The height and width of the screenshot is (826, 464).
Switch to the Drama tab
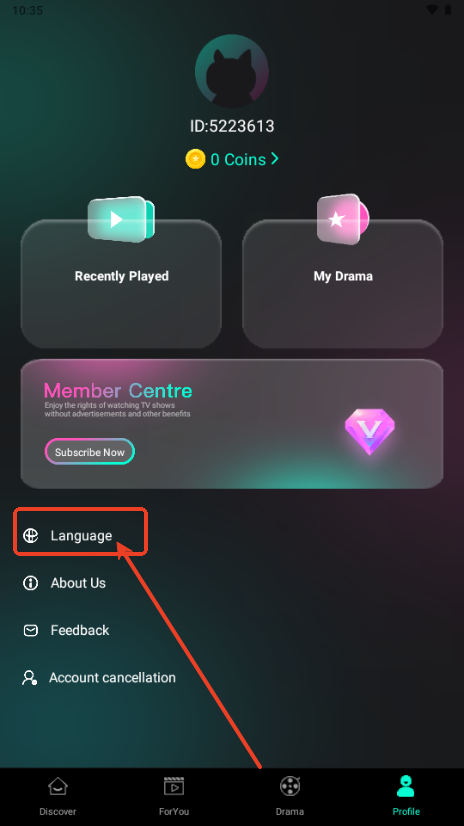(x=290, y=796)
